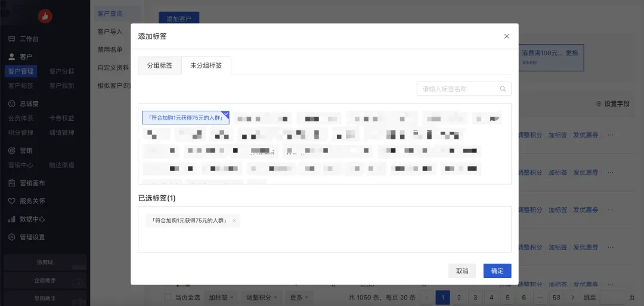
Task: Remove selected tag with its x icon
Action: pos(234,221)
